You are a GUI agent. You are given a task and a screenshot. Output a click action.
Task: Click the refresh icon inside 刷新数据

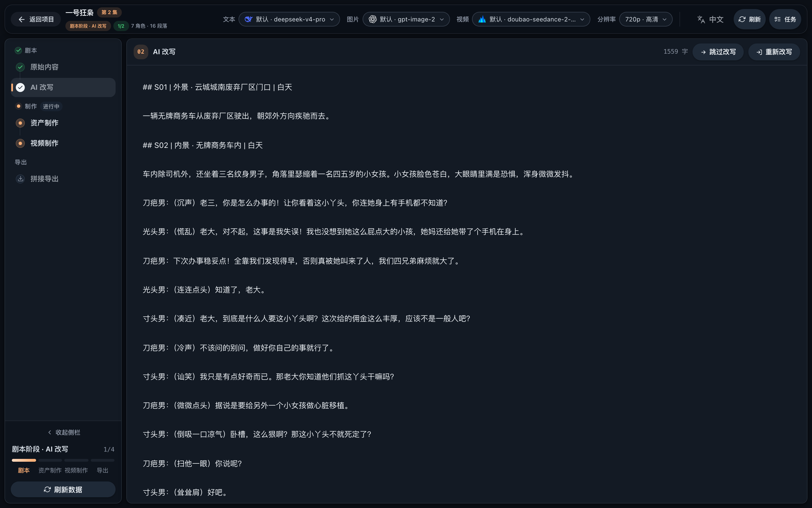click(47, 490)
